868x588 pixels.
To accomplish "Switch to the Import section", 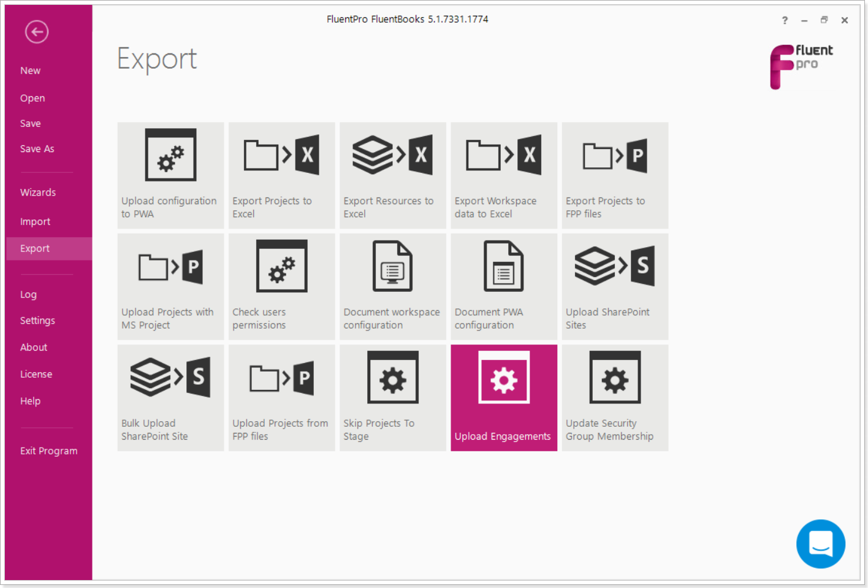I will point(35,221).
